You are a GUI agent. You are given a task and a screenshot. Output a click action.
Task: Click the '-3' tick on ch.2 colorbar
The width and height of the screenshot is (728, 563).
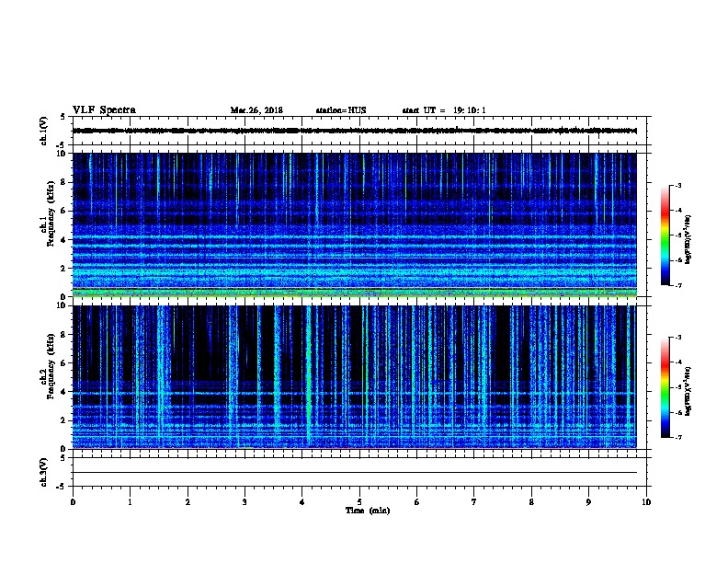click(x=677, y=338)
